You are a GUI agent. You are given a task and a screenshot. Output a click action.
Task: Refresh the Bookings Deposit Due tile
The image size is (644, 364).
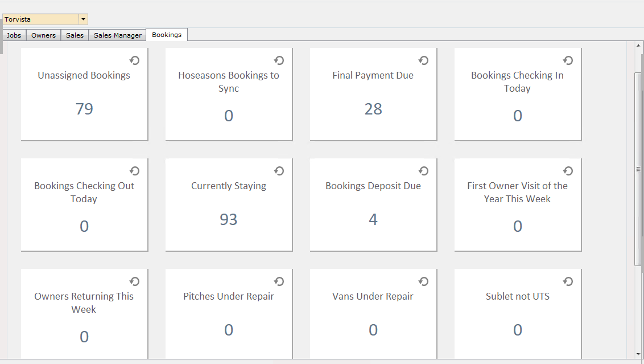click(x=424, y=171)
